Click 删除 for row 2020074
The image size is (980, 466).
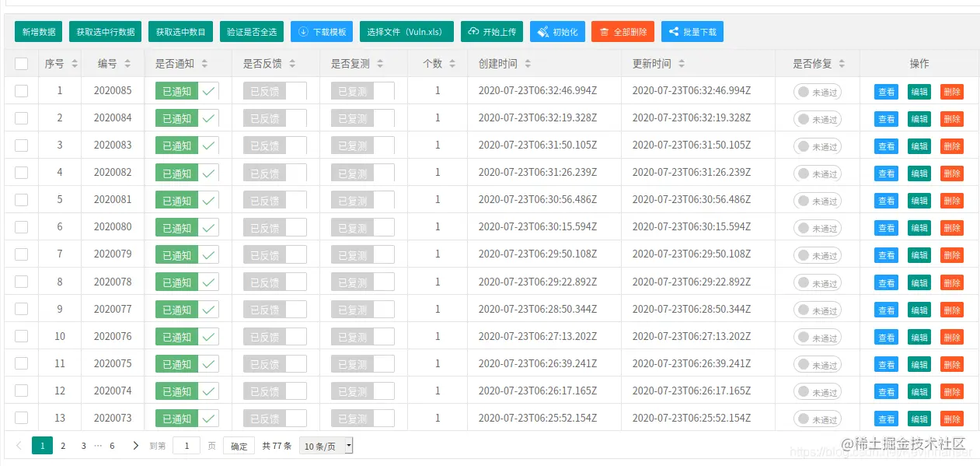coord(952,391)
